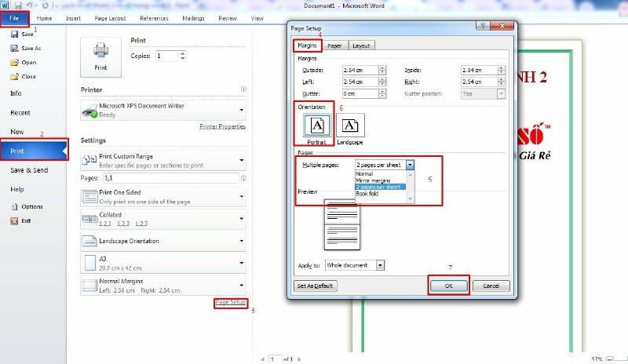Click the Page Setup link
The width and height of the screenshot is (628, 364).
230,303
